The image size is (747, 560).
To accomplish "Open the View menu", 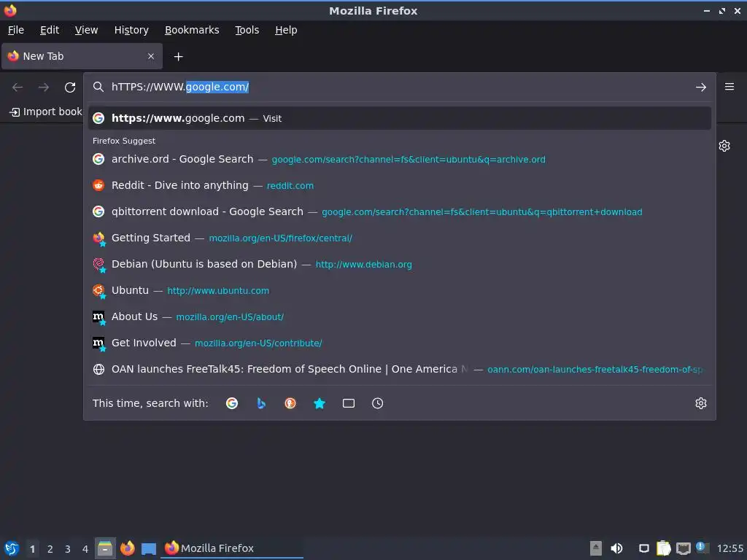I will coord(86,30).
